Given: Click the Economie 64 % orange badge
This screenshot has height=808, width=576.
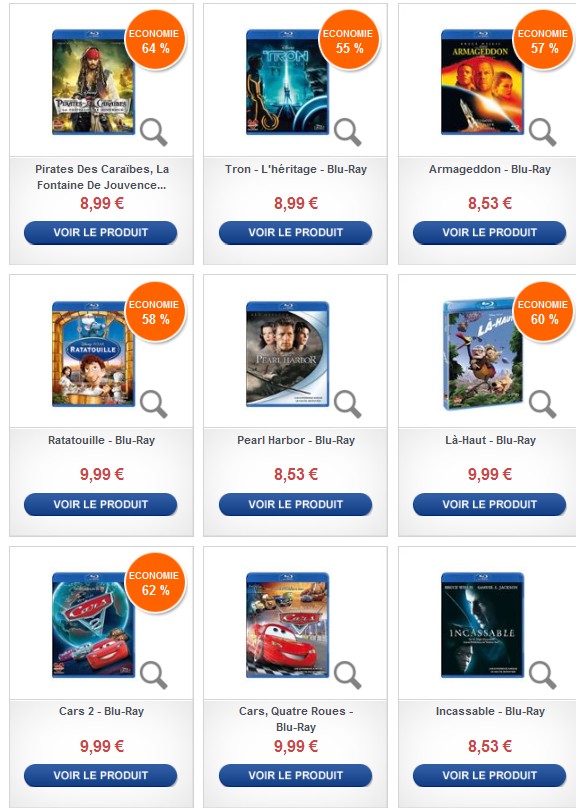Looking at the screenshot, I should click(155, 41).
